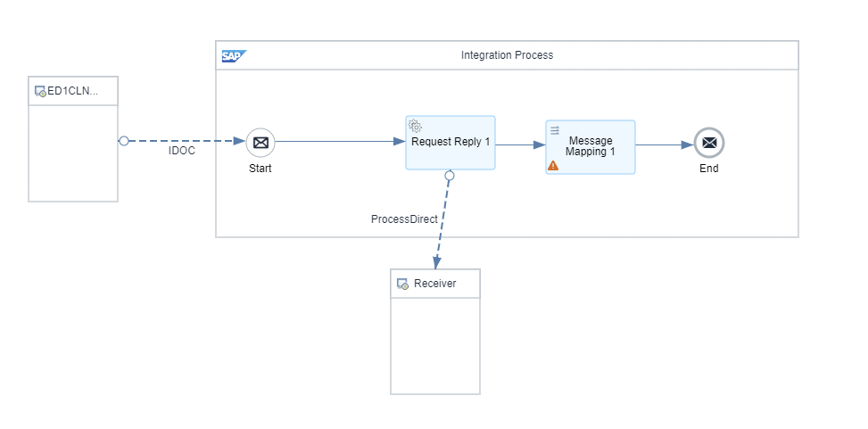
Task: Open the orange warning triangle on Message Mapping
Action: pos(553,165)
